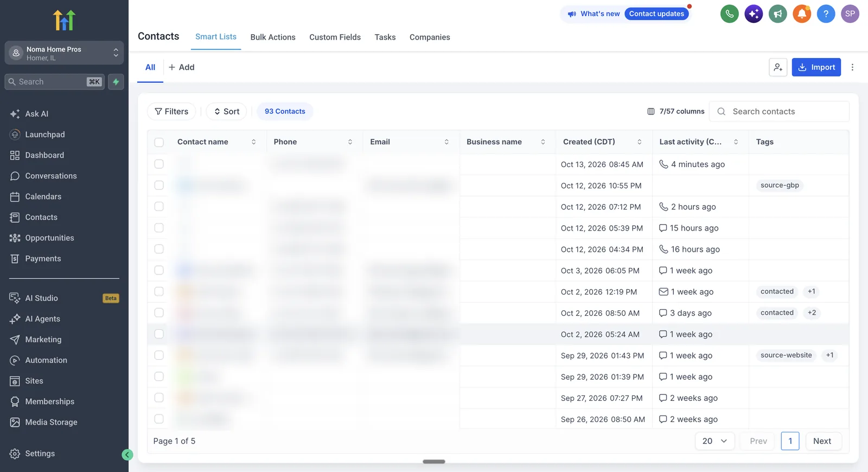This screenshot has width=868, height=472.
Task: Click the Contact updates pill
Action: coord(656,14)
